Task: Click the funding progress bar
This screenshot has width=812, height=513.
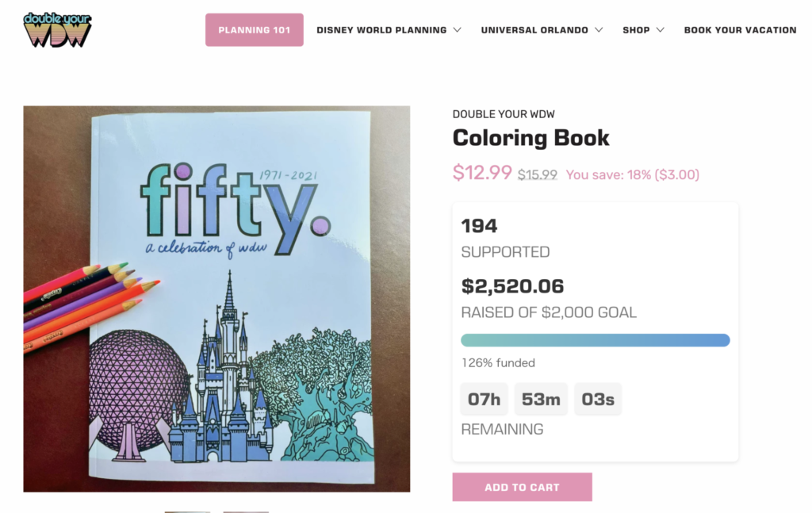Action: (595, 340)
